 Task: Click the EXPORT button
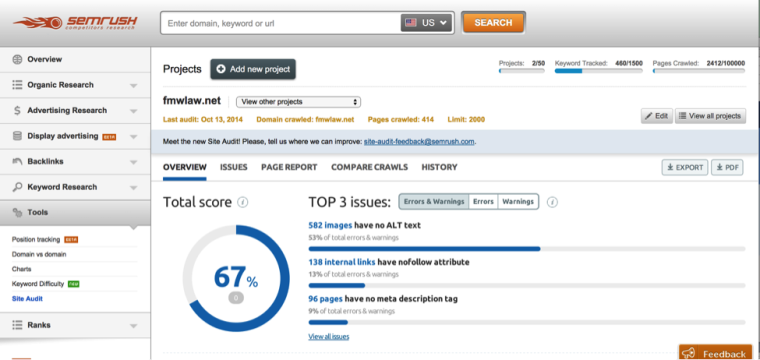click(x=684, y=168)
